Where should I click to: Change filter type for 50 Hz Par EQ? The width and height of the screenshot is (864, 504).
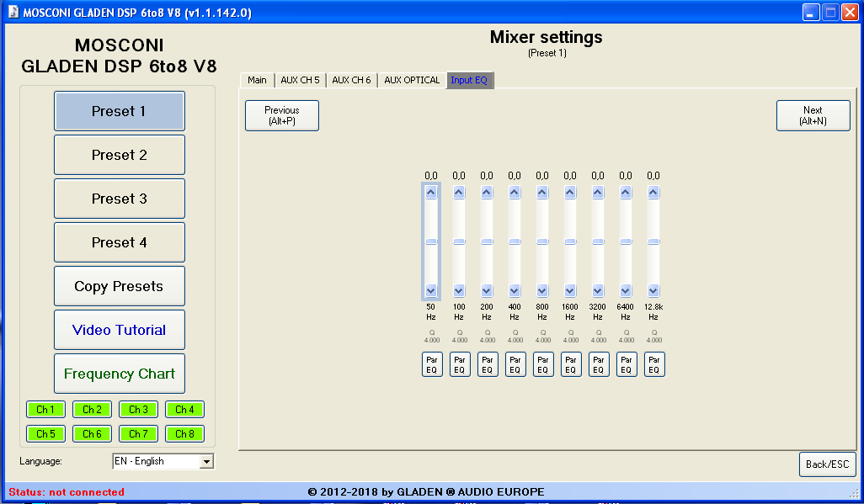[432, 364]
